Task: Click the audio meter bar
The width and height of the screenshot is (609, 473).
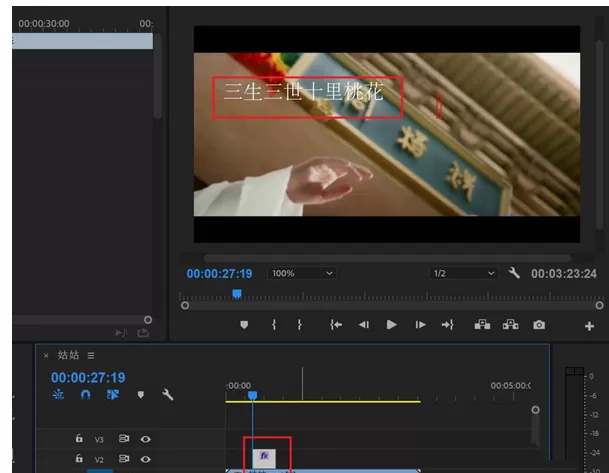Action: click(574, 416)
